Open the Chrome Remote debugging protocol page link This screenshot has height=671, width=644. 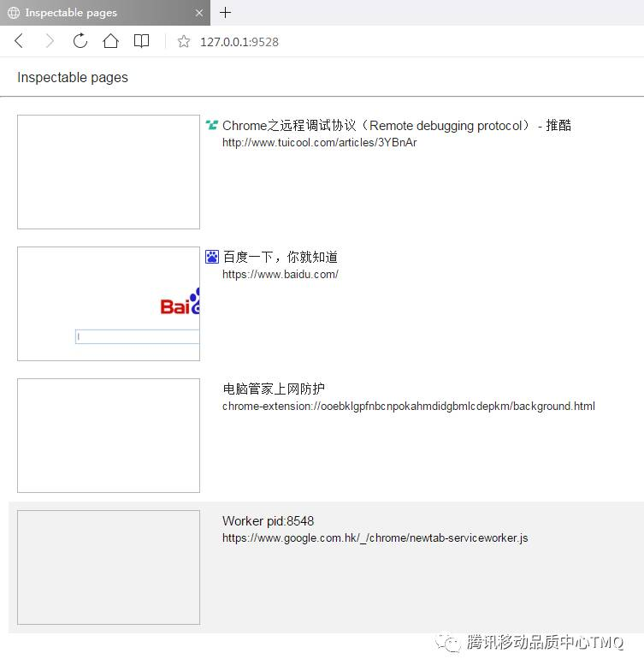pos(397,125)
